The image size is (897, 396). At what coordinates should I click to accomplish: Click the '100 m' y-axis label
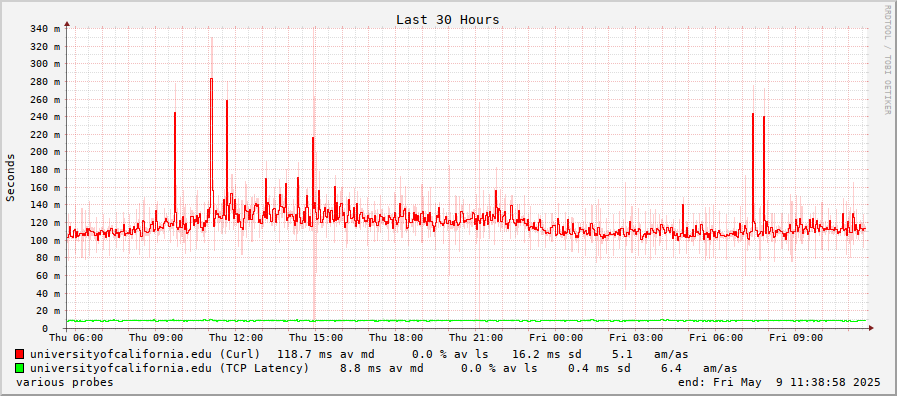tap(48, 240)
